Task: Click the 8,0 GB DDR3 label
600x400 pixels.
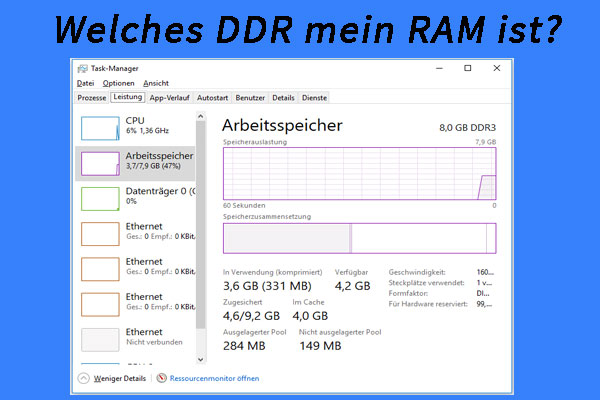Action: tap(467, 127)
